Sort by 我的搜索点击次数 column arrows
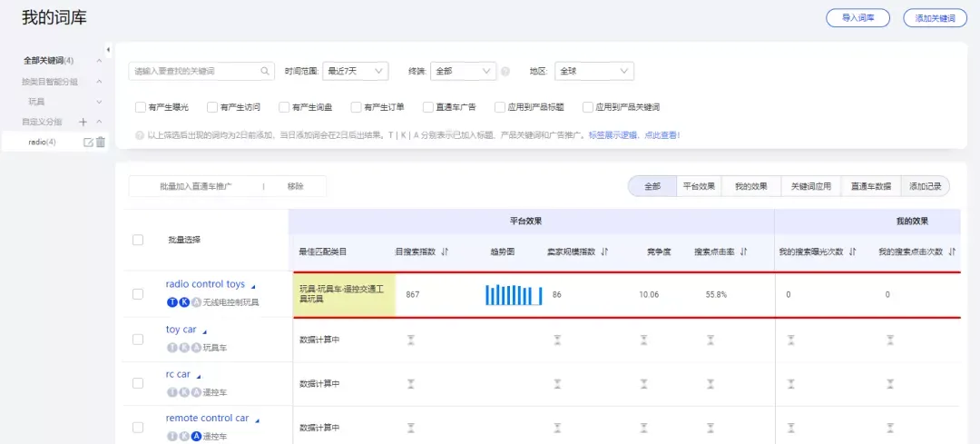The height and width of the screenshot is (444, 980). 952,252
